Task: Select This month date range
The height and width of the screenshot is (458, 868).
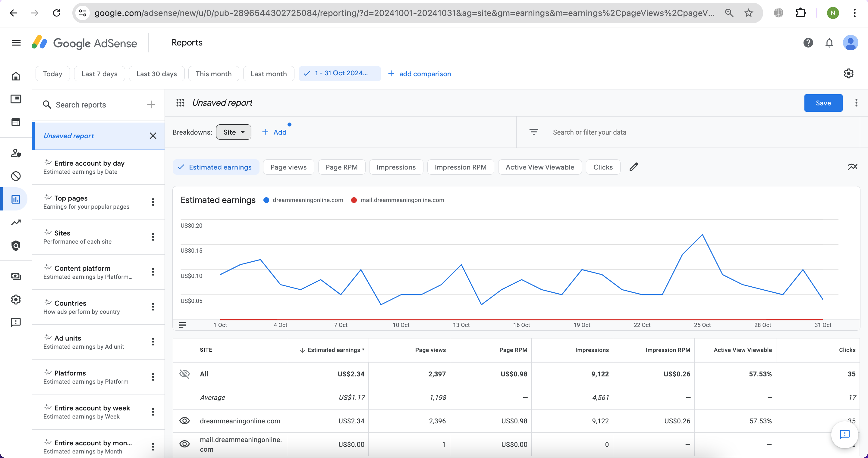Action: 214,73
